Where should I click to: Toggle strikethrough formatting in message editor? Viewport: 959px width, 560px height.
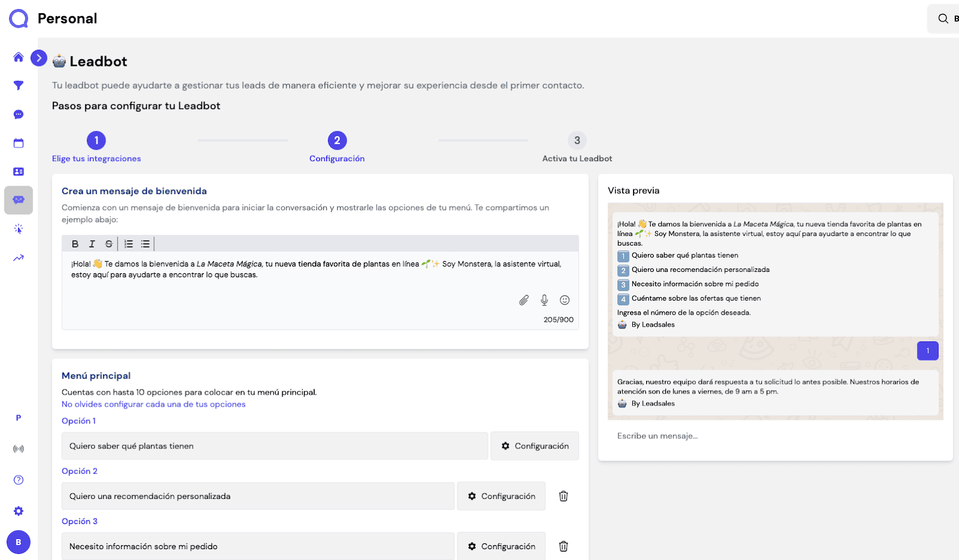click(108, 244)
